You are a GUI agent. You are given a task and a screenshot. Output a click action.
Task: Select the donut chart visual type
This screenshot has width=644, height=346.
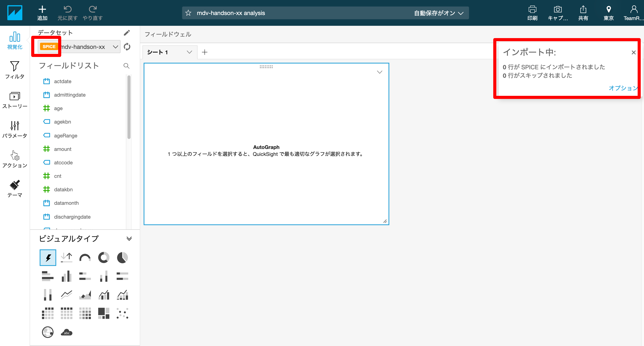coord(104,257)
